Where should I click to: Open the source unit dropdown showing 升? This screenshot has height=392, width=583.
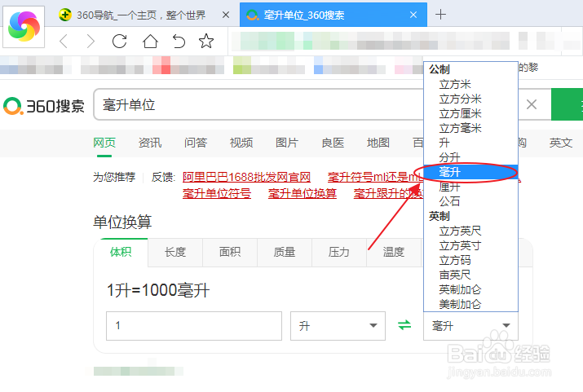[338, 326]
